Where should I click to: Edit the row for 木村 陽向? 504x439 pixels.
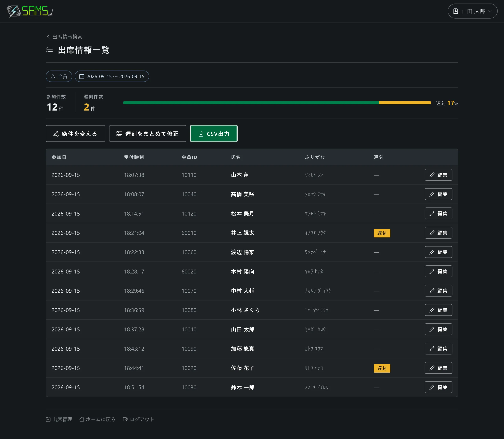coord(438,272)
